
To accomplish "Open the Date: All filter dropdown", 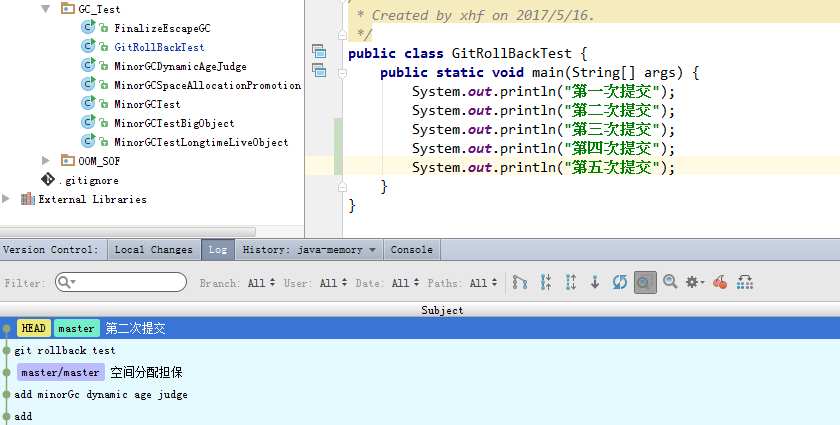I will (405, 283).
